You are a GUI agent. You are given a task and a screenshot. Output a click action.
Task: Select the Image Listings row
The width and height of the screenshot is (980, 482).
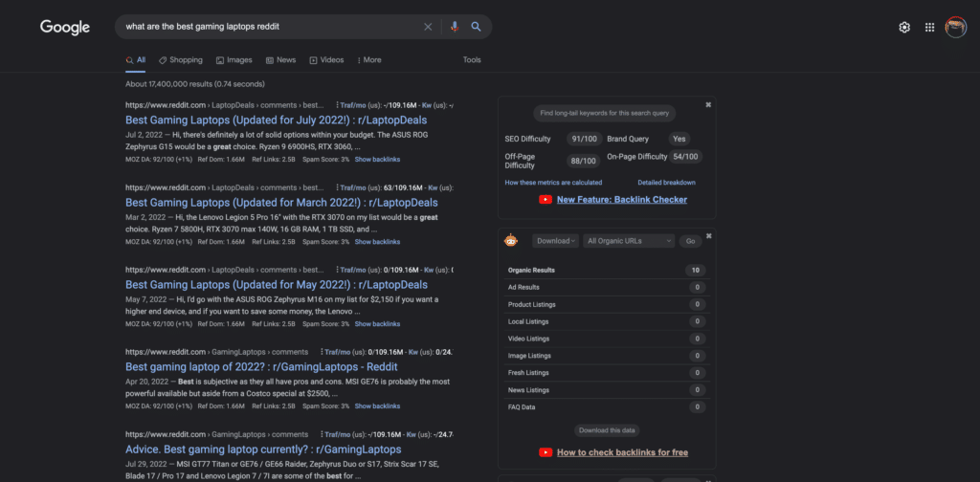(x=606, y=356)
